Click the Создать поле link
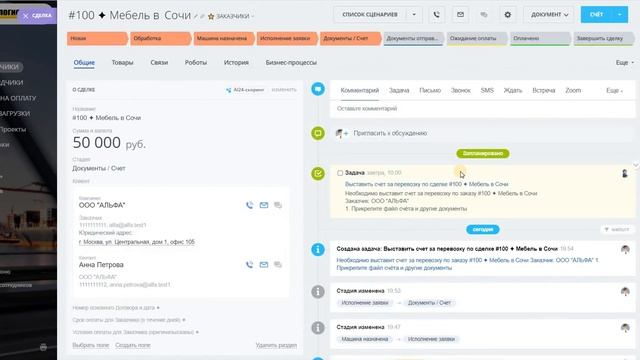 133,345
